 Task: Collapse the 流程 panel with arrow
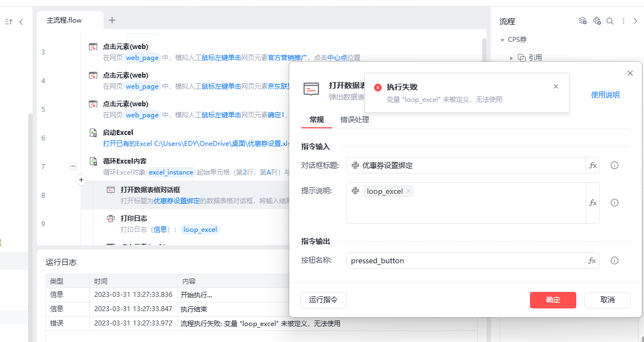pyautogui.click(x=635, y=21)
